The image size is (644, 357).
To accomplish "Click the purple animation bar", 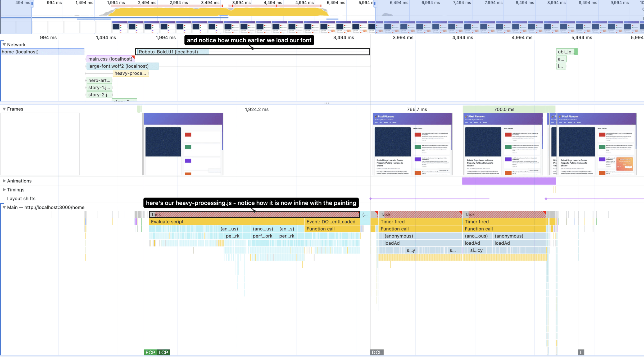I will tap(509, 181).
